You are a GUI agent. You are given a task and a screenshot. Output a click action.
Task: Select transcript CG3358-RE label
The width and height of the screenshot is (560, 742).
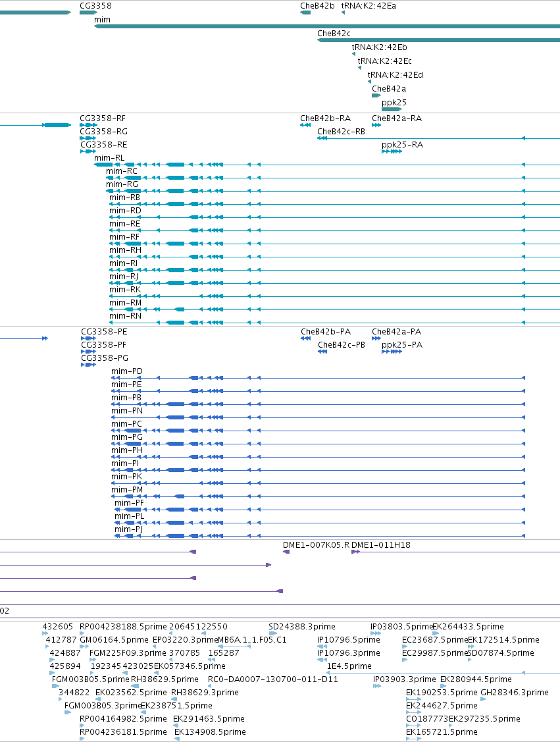(103, 144)
